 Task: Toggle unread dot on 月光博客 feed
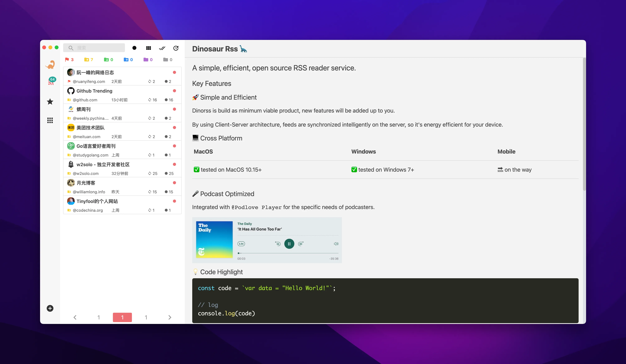point(174,183)
